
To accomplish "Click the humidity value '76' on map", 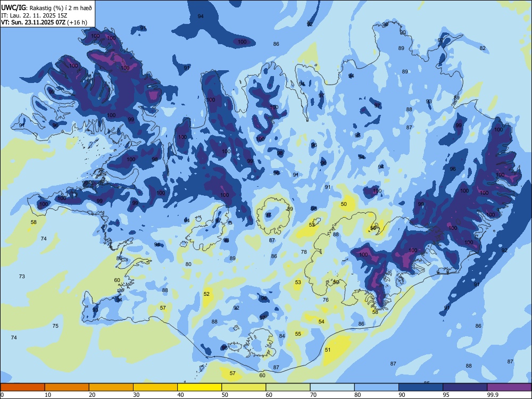I will pyautogui.click(x=326, y=300).
